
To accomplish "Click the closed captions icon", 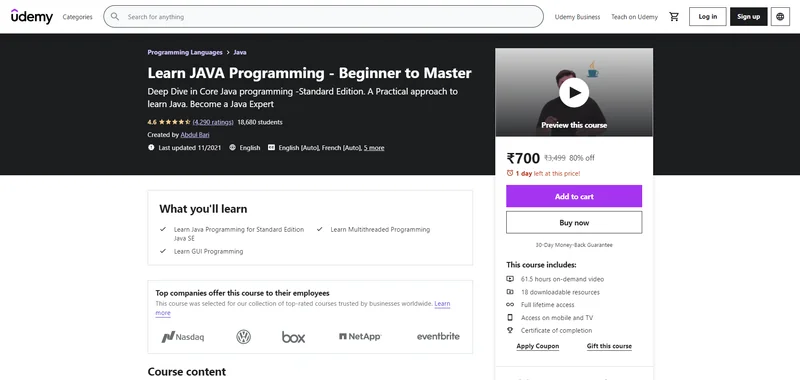I will [271, 147].
